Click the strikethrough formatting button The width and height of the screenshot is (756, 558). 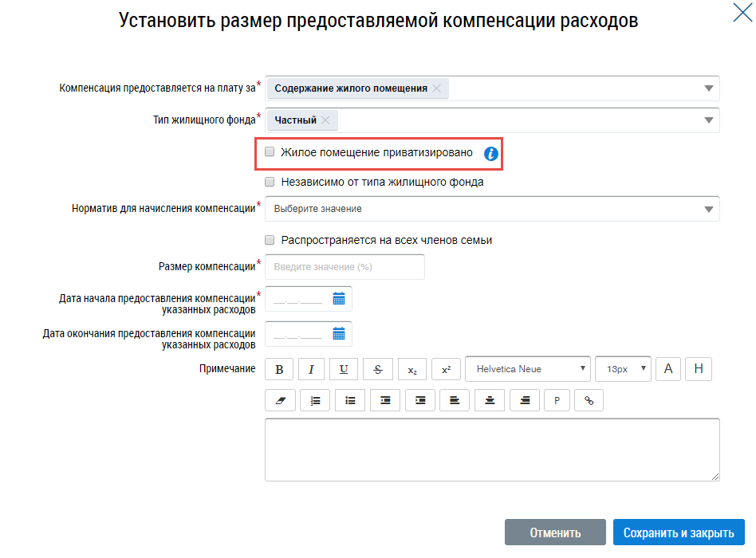(x=377, y=369)
